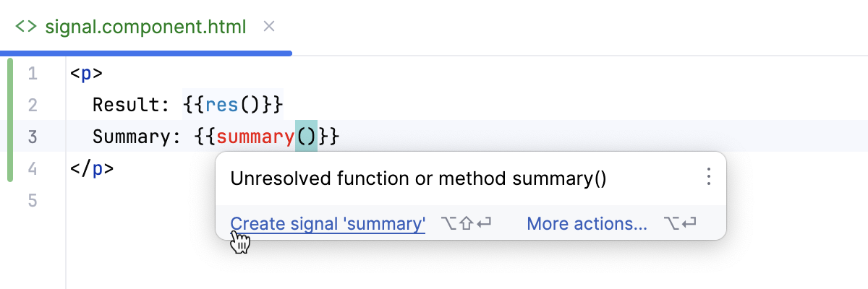Open the three-dot options menu in popup

(708, 177)
